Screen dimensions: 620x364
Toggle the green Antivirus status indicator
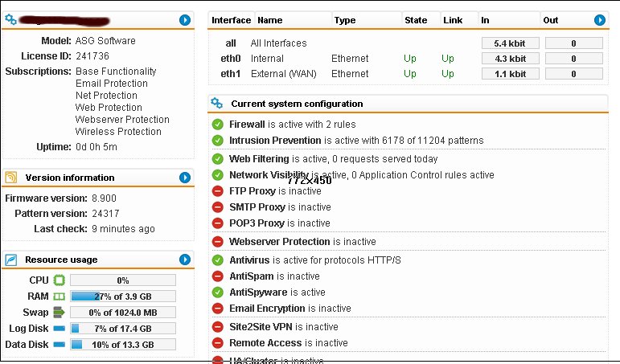217,260
